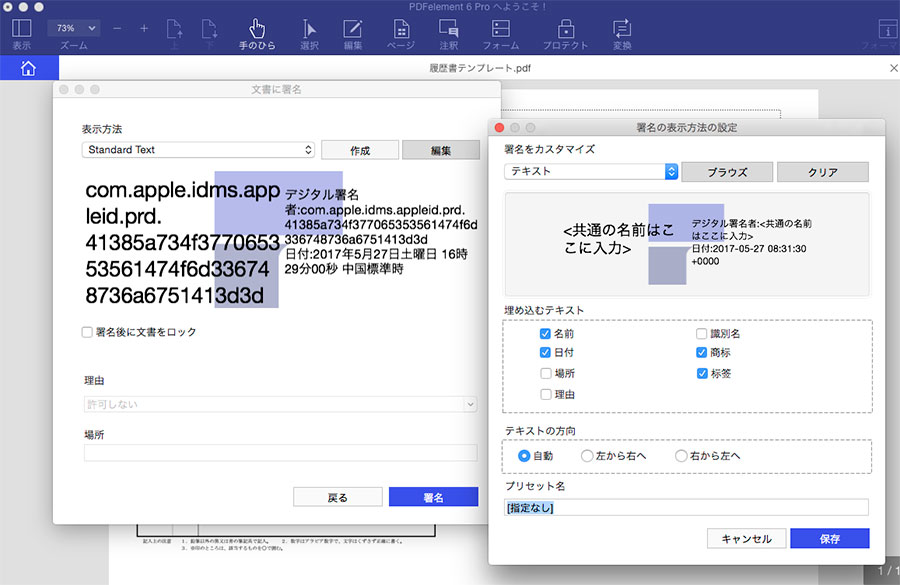Open the テキスト signature customize dropdown
Screen dimensions: 900x585
[x=591, y=171]
